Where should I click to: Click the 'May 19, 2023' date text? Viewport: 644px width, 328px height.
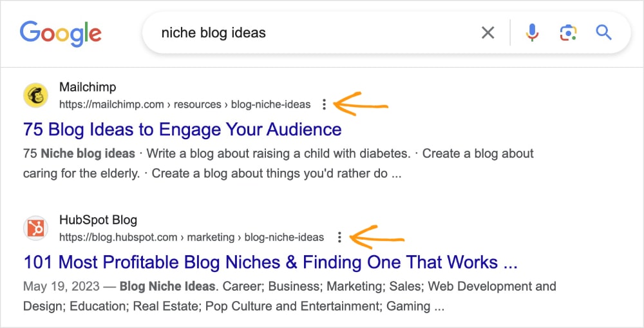click(x=61, y=286)
